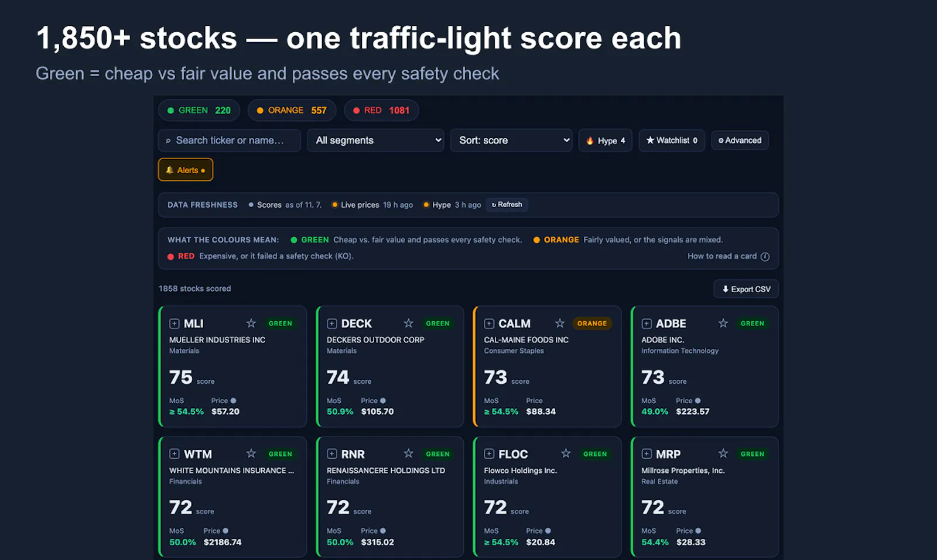Select the MLI ticker name
Image resolution: width=937 pixels, height=560 pixels.
point(194,324)
